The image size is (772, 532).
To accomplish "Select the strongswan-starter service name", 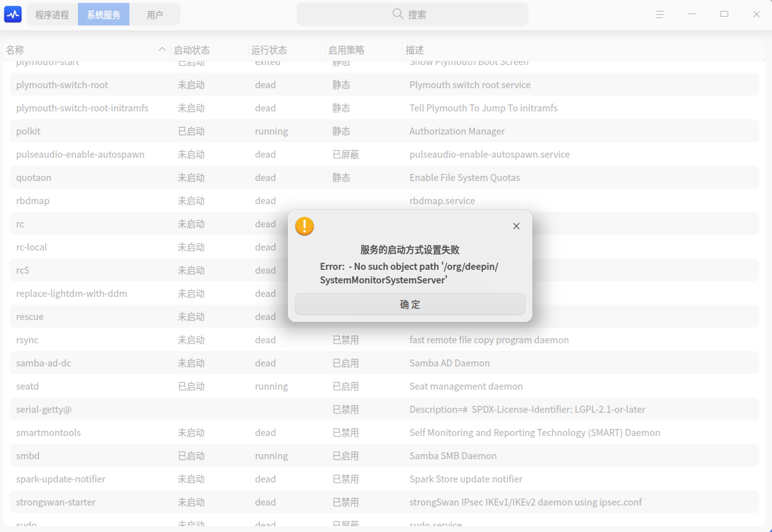I will pos(55,502).
